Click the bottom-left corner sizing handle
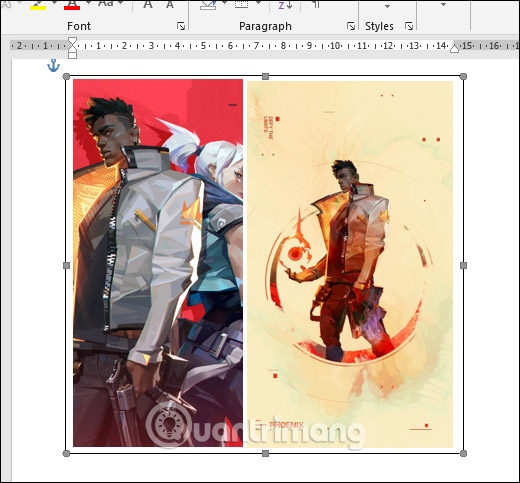 (x=66, y=453)
